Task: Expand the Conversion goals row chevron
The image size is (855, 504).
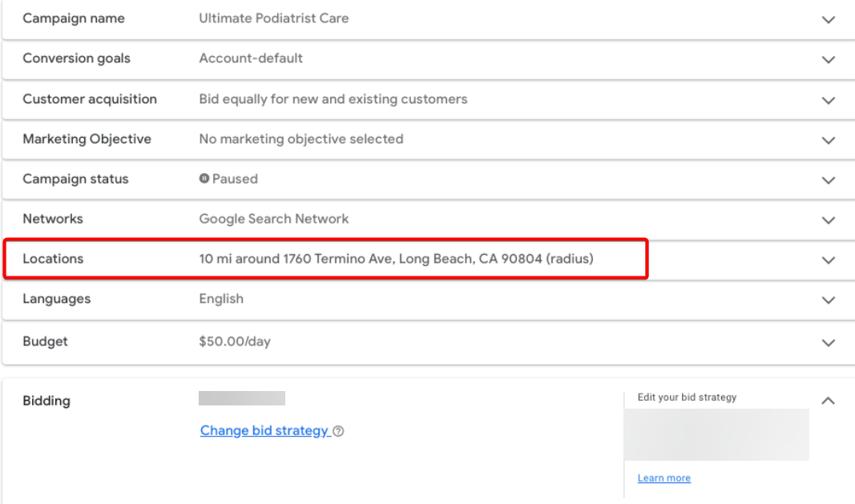Action: point(829,59)
